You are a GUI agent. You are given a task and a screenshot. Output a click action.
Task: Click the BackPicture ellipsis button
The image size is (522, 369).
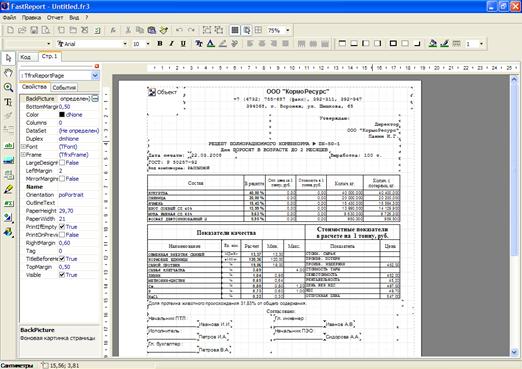pos(95,99)
